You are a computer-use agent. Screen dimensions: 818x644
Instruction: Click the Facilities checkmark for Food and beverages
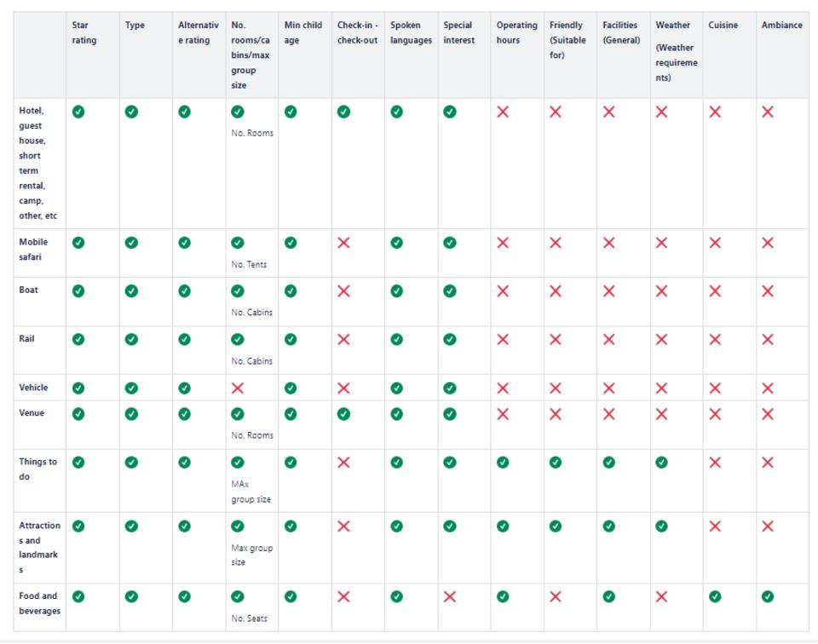tap(608, 597)
